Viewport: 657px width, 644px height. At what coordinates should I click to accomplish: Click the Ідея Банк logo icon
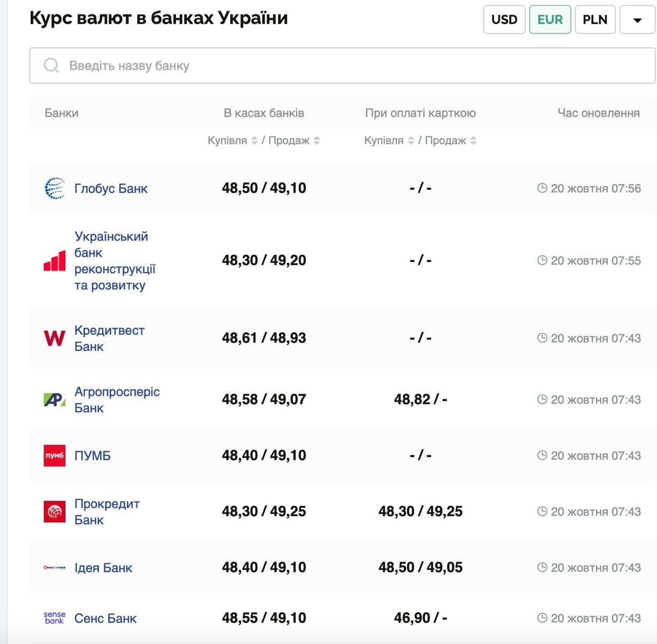pyautogui.click(x=54, y=568)
